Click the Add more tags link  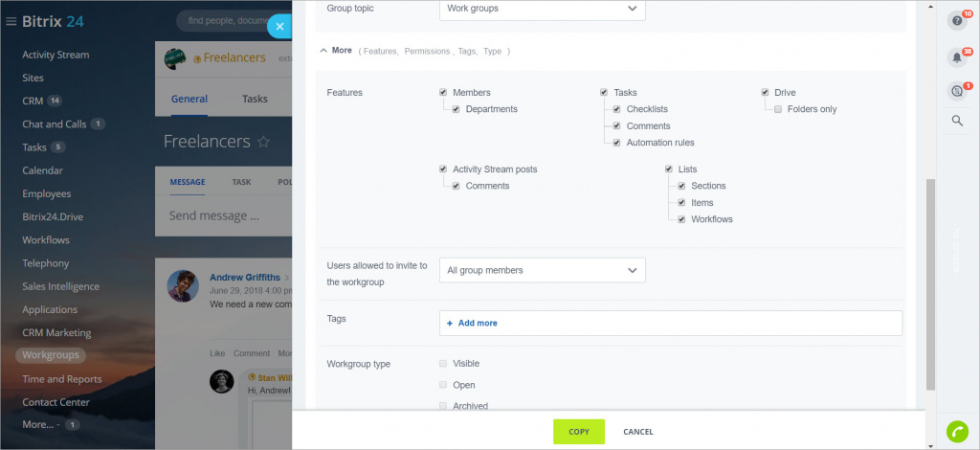478,323
